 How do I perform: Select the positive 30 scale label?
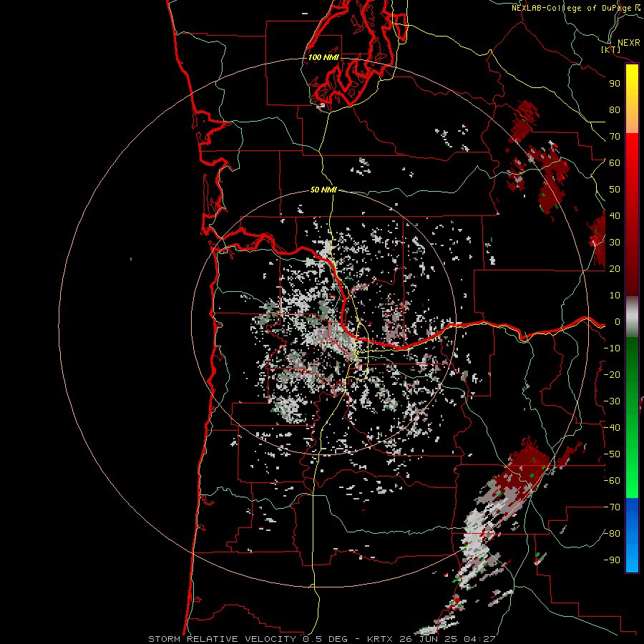click(x=615, y=243)
